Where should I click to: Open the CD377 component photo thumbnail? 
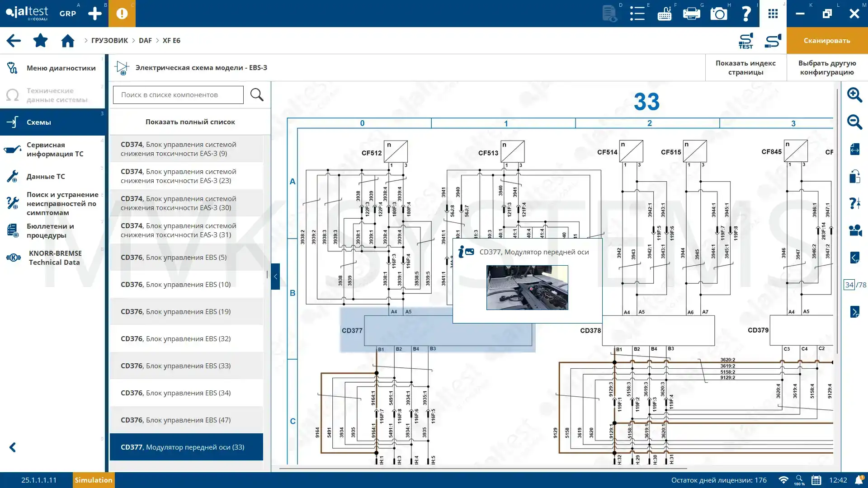click(x=527, y=287)
